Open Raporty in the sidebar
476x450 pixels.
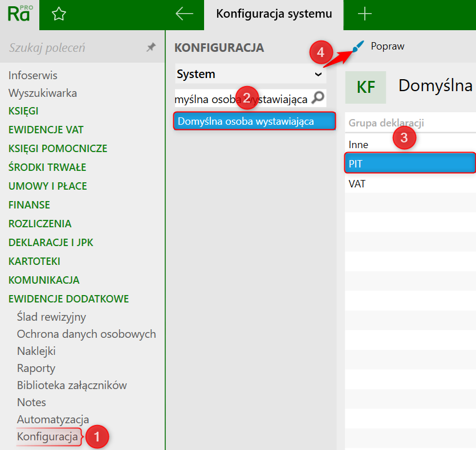point(36,369)
